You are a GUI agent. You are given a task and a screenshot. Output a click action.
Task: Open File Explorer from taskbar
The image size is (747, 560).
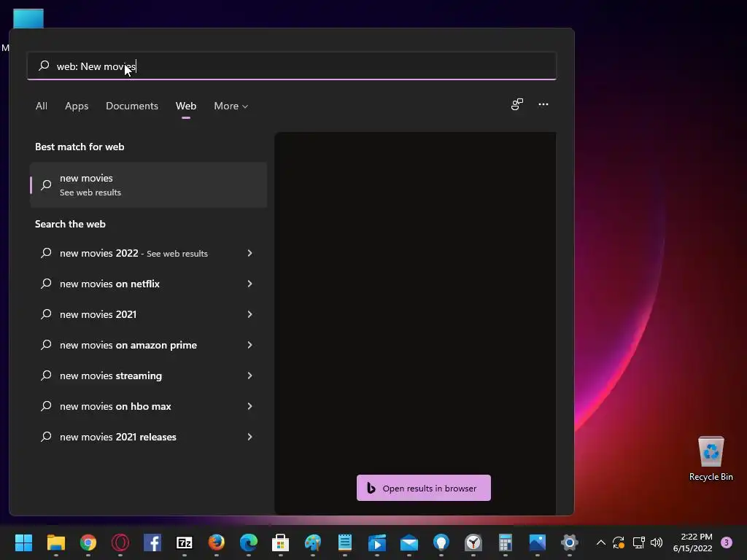pyautogui.click(x=55, y=542)
